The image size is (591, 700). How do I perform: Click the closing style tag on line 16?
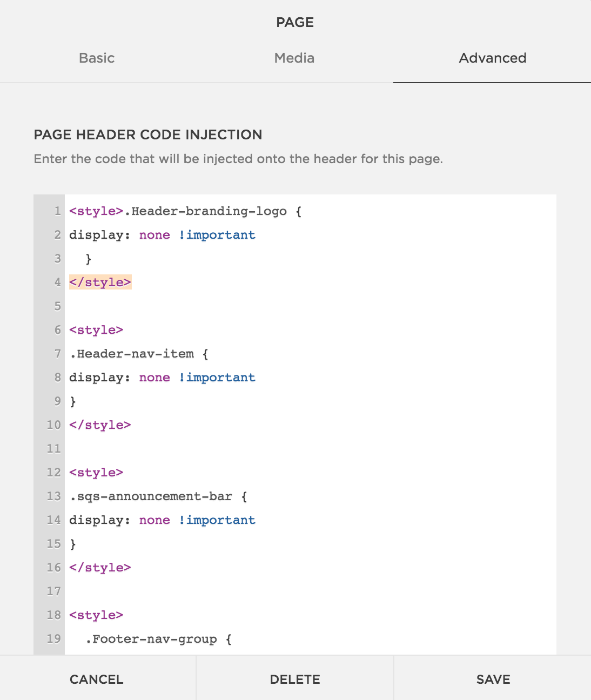[x=100, y=568]
